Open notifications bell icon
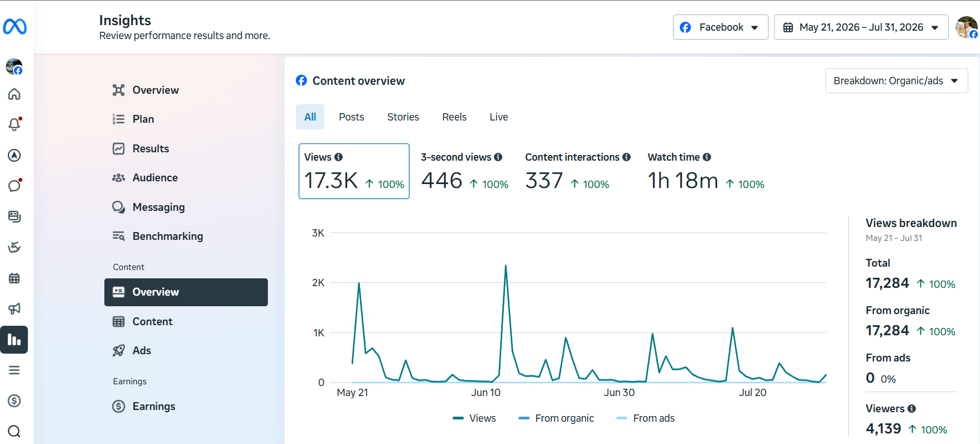 click(15, 124)
